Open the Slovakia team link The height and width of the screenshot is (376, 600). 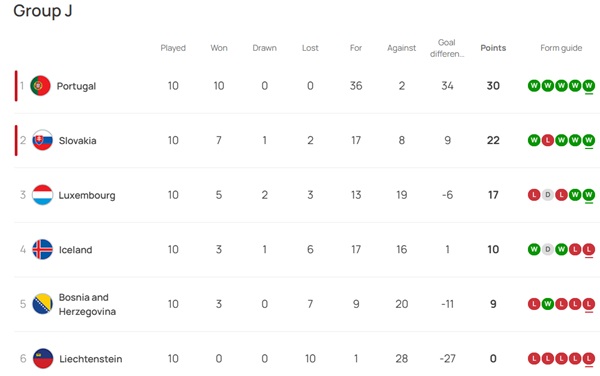click(x=77, y=140)
